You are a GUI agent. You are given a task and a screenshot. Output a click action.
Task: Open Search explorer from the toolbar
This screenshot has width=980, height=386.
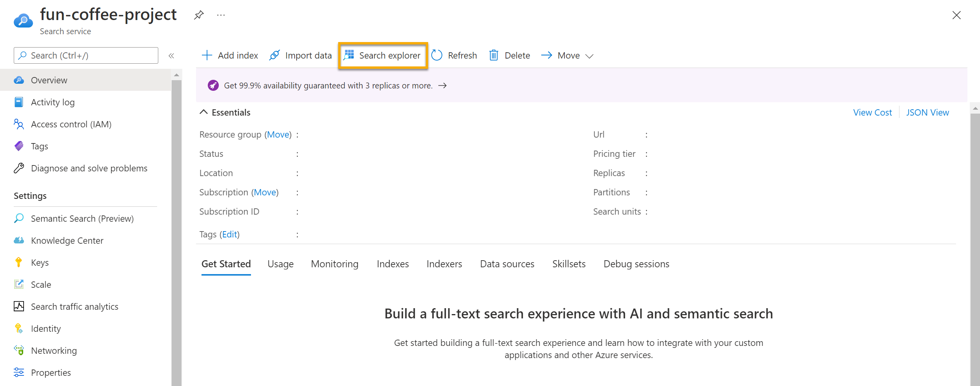point(383,55)
